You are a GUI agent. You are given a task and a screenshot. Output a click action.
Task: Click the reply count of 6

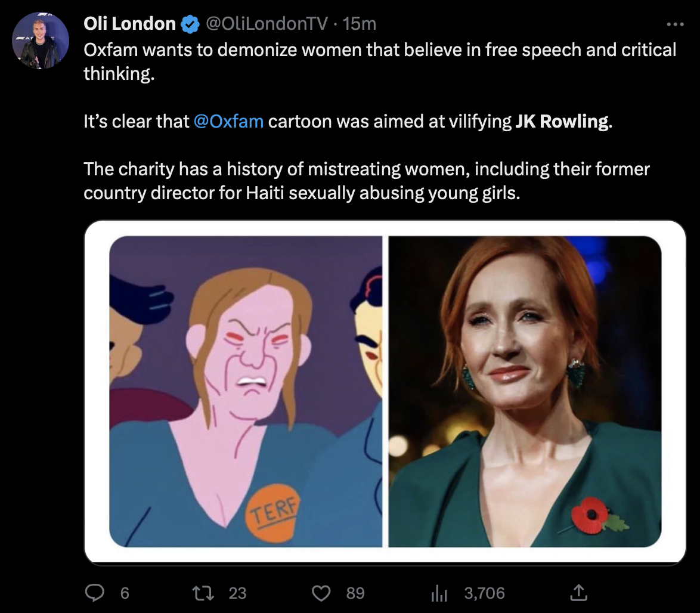pos(125,593)
